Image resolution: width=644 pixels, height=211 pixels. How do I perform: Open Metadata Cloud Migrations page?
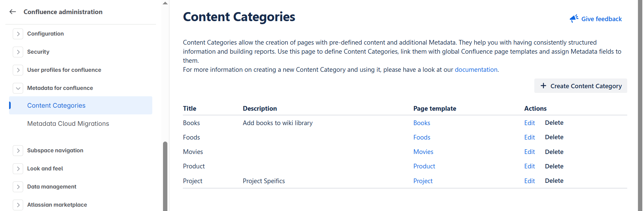(68, 124)
